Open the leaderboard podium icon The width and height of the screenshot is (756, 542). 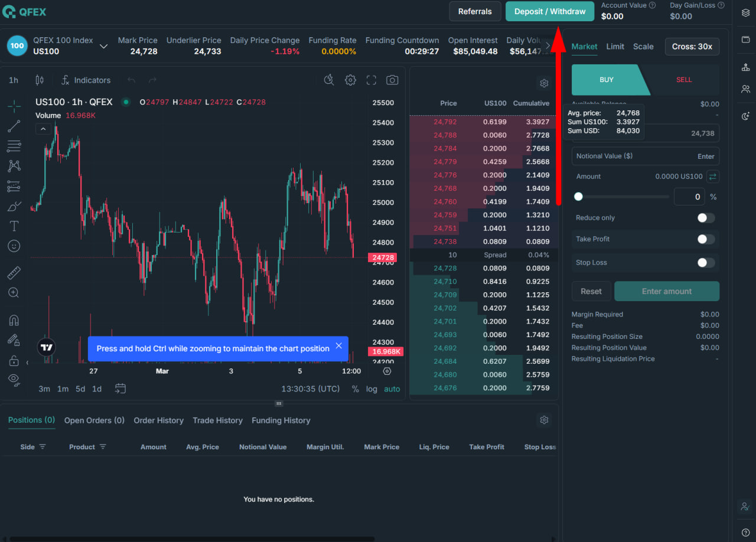745,67
